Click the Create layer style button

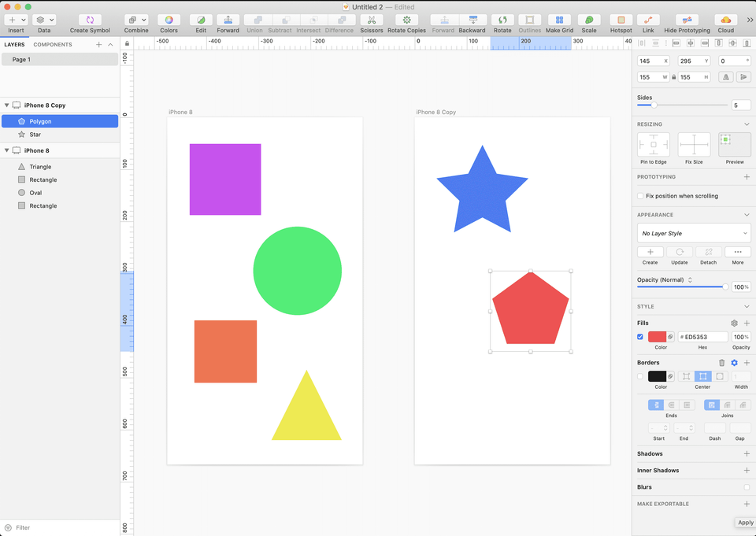coord(650,252)
